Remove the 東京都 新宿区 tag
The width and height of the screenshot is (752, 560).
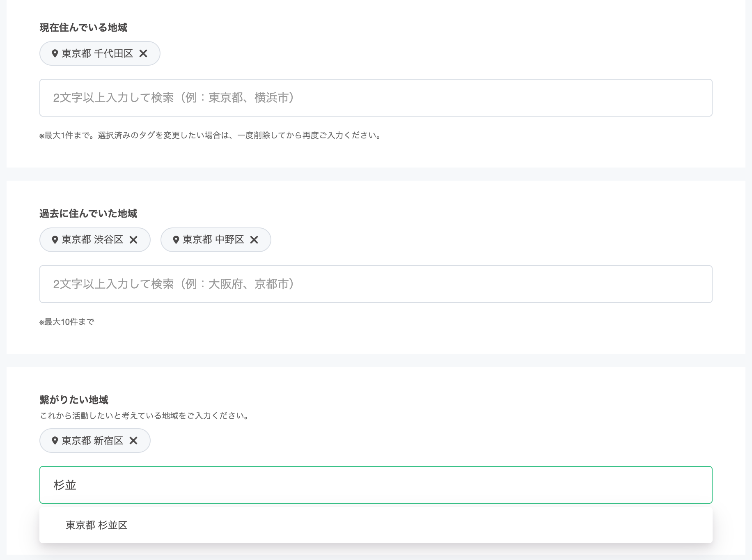tap(133, 441)
